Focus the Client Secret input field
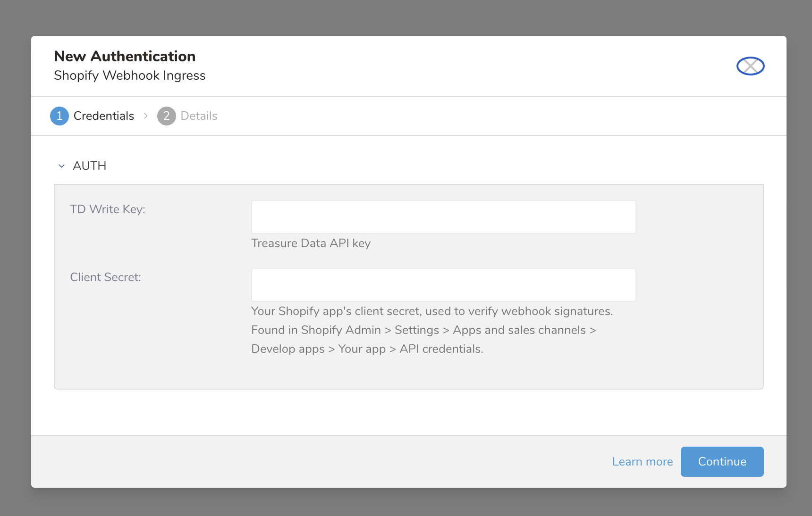 tap(443, 285)
